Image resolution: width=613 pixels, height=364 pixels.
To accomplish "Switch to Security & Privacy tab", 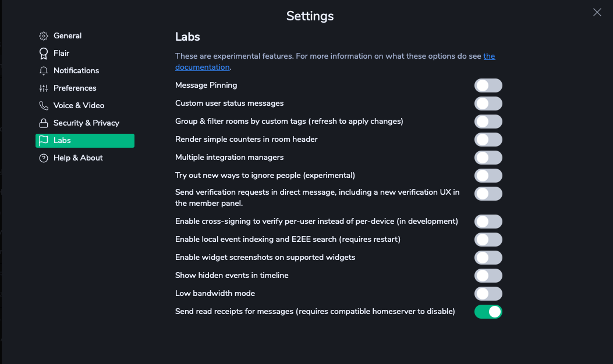I will pyautogui.click(x=86, y=123).
